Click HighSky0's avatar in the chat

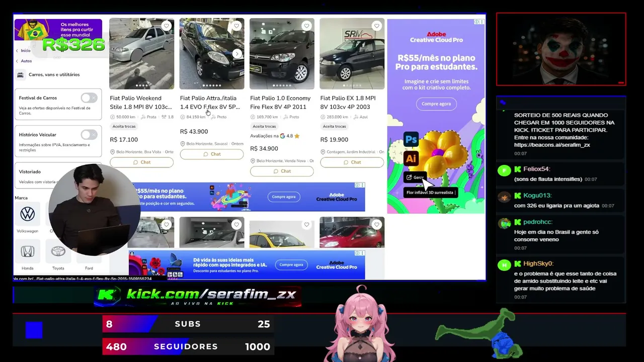tap(504, 265)
